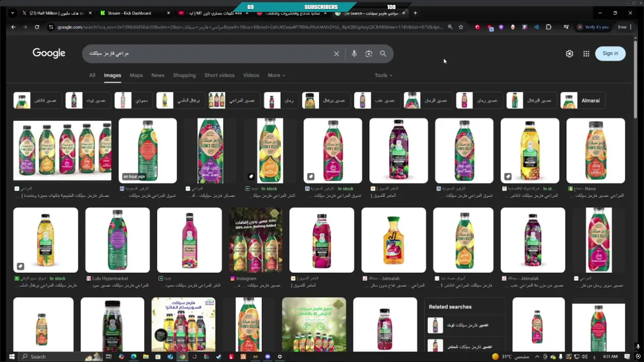Expand the More dropdown
Viewport: 644px width, 362px height.
point(276,75)
